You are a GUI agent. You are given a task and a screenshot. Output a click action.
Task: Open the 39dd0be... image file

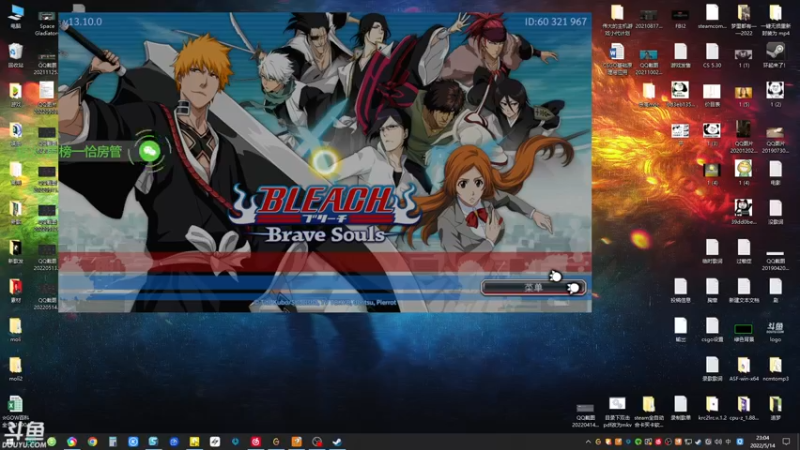click(743, 212)
